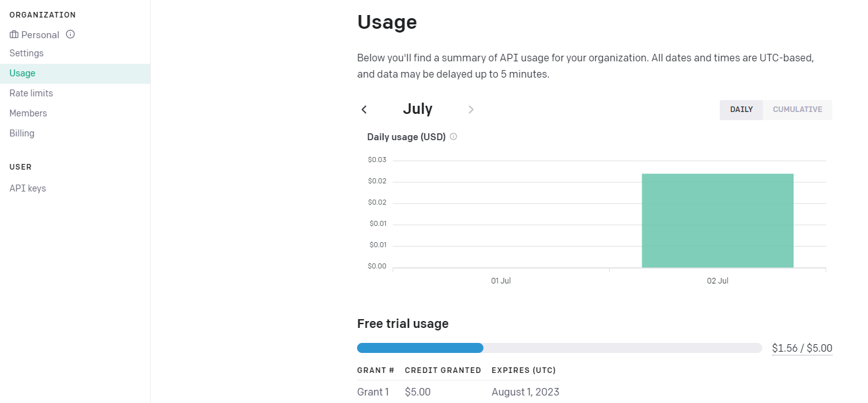Open Rate limits in the sidebar
The width and height of the screenshot is (868, 403).
(31, 93)
